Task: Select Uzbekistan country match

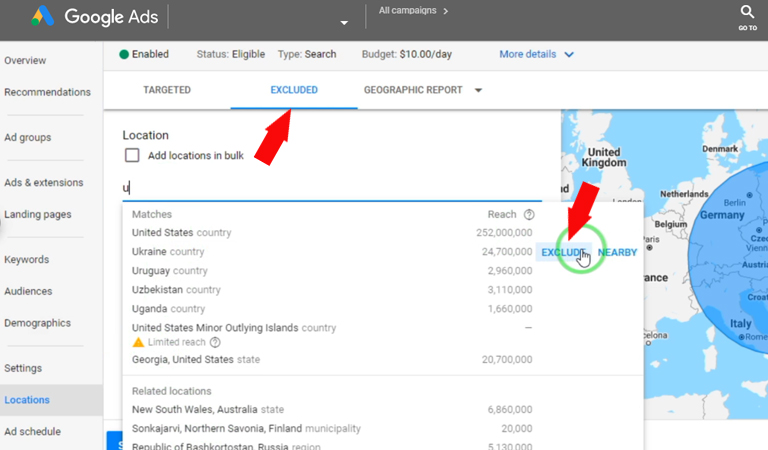Action: coord(332,290)
